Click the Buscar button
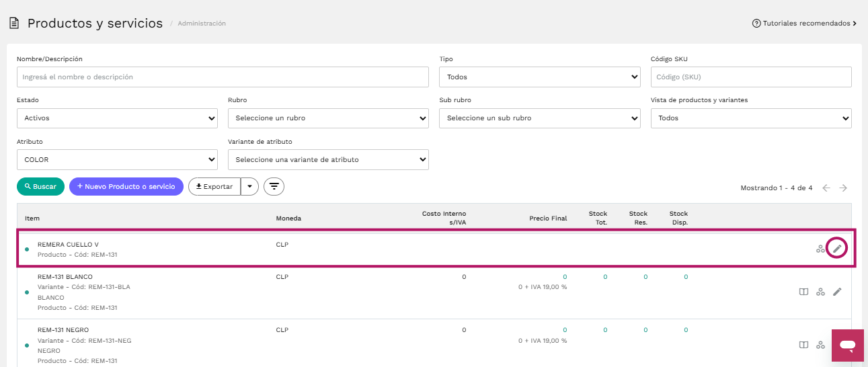This screenshot has width=868, height=367. pos(40,186)
